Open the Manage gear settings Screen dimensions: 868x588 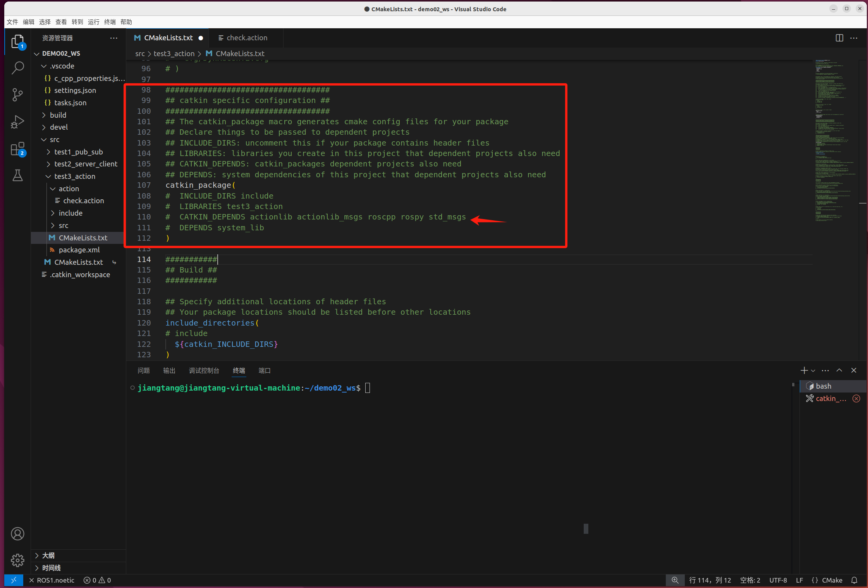(x=17, y=560)
